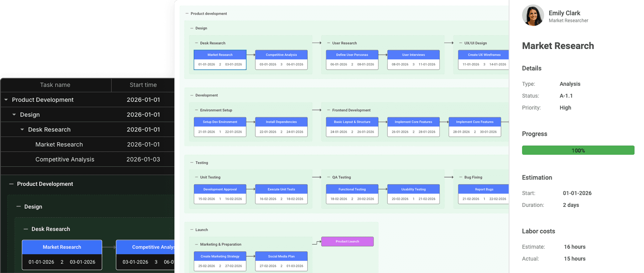Collapse Product Development row in the dark task table

point(6,100)
